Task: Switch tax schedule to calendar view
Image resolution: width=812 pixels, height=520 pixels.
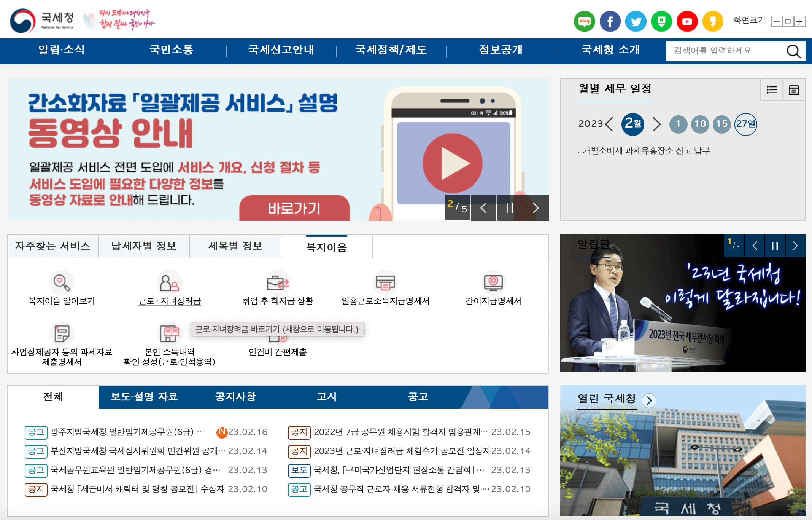Action: click(794, 89)
